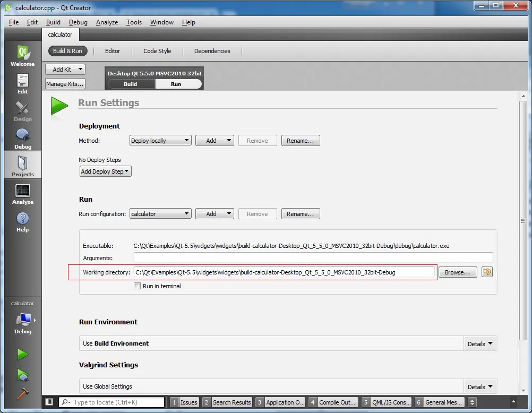Screen dimensions: 532x413
Task: Open the Add Kit dropdown
Action: (x=65, y=69)
